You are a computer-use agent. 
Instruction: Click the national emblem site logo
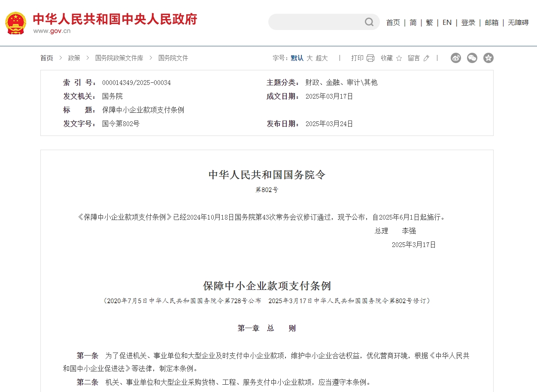[x=15, y=22]
